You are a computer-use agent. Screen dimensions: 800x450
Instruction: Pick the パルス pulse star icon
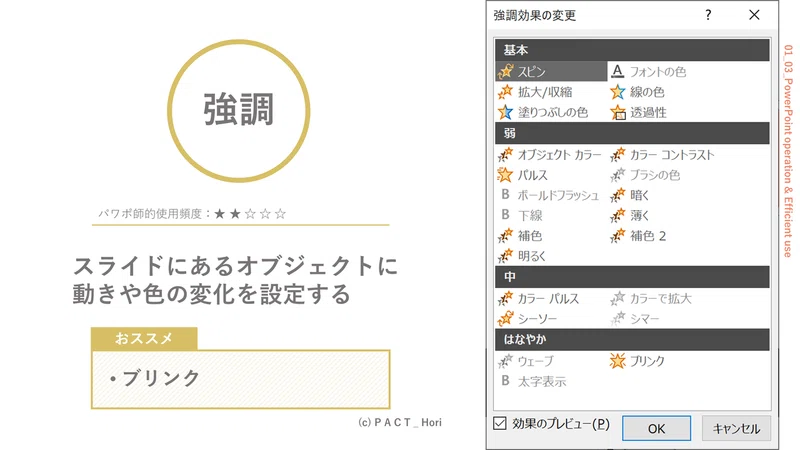click(x=505, y=174)
